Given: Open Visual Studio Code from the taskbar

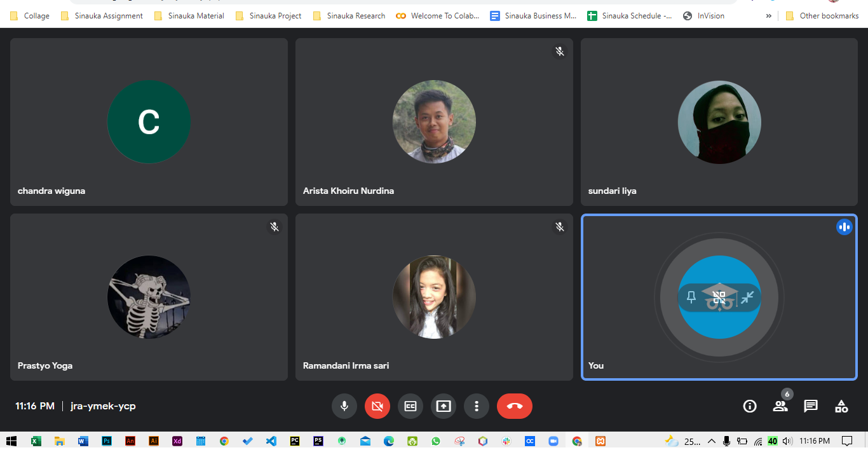Looking at the screenshot, I should [x=271, y=441].
